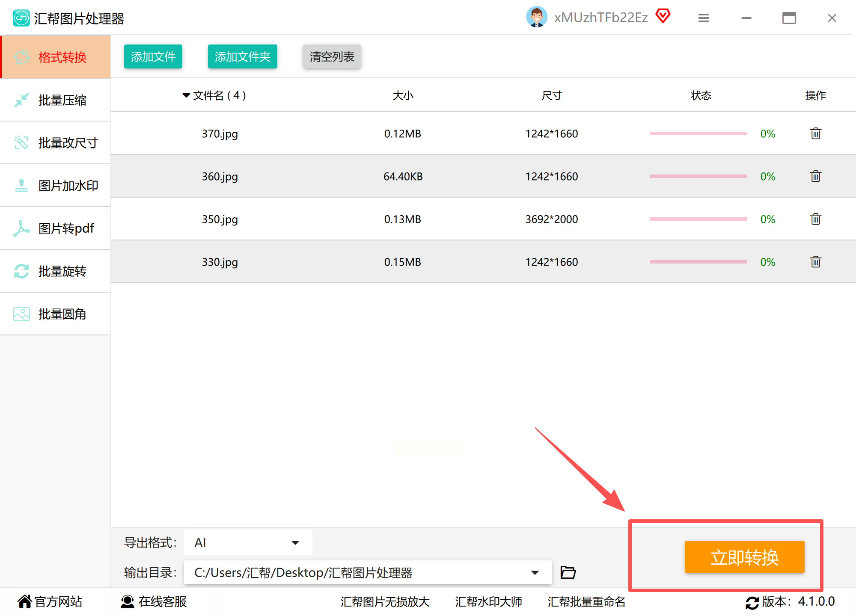Click the user avatar picture
This screenshot has width=856, height=616.
pyautogui.click(x=536, y=17)
